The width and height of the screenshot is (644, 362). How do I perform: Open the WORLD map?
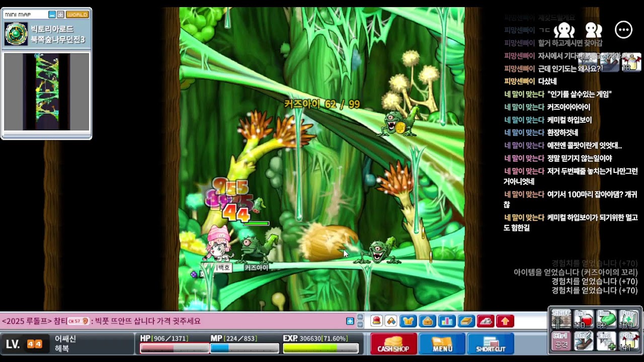point(77,15)
